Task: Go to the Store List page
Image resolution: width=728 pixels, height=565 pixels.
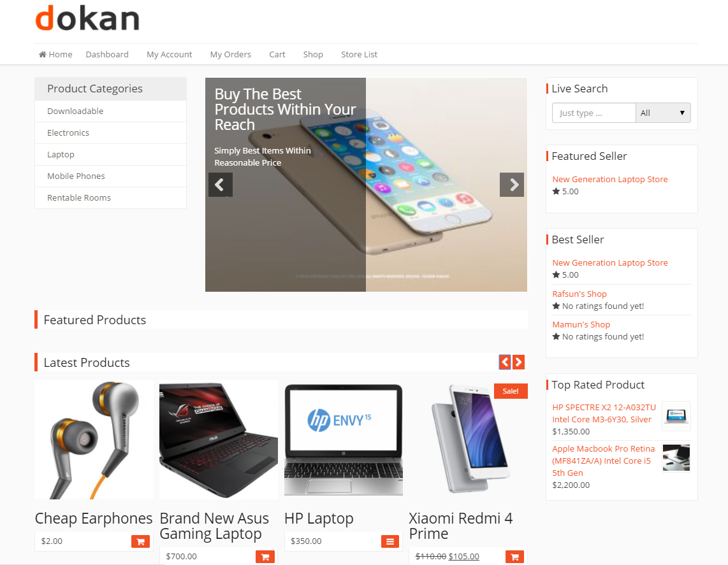Action: (x=359, y=54)
